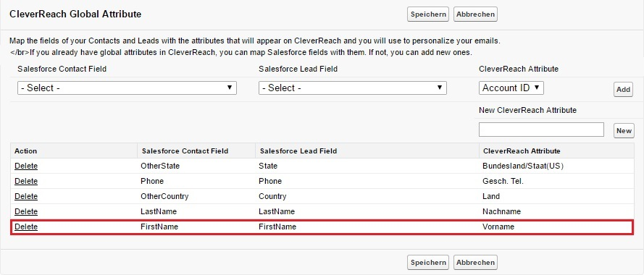644x275 pixels.
Task: Delete the OtherState mapping row
Action: (x=26, y=166)
